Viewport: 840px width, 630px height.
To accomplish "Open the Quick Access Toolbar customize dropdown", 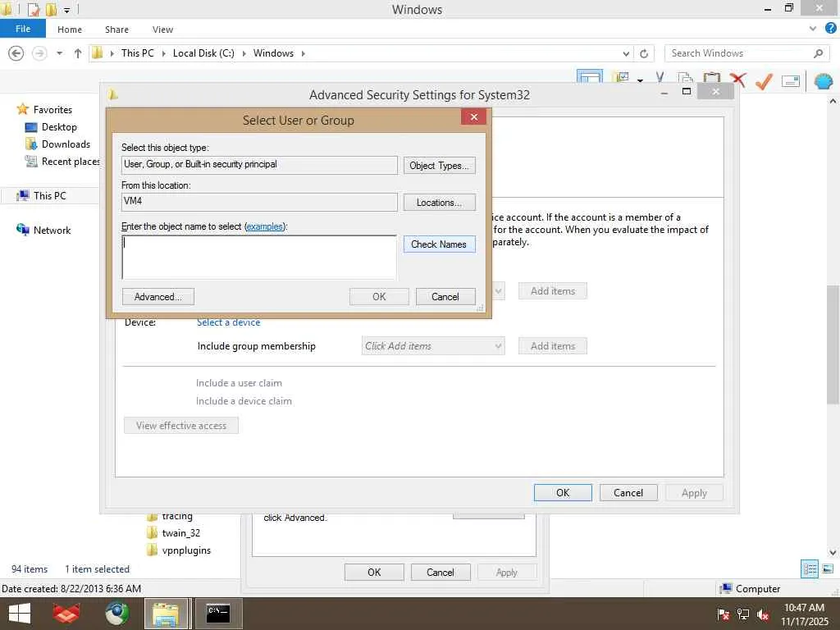I will click(66, 10).
